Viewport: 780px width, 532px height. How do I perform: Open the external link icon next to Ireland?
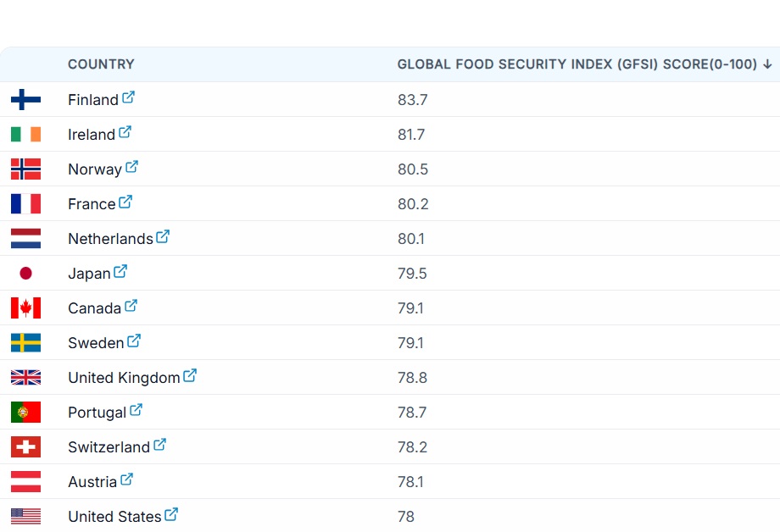125,132
